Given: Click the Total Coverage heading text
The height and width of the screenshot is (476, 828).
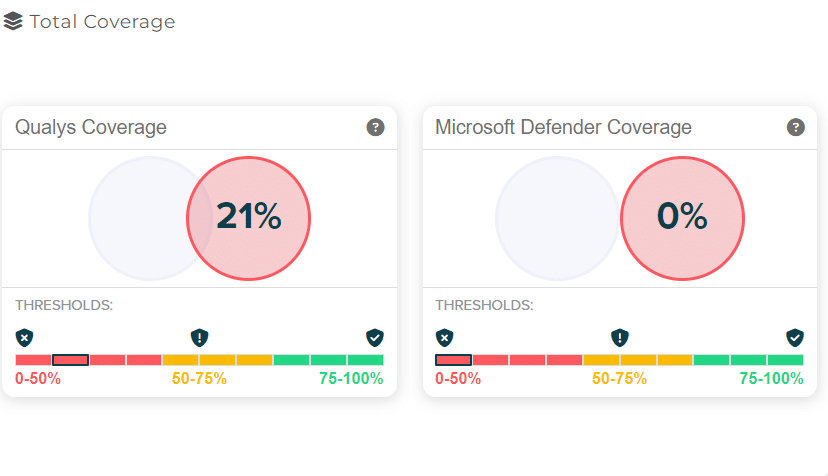Looking at the screenshot, I should (x=102, y=22).
